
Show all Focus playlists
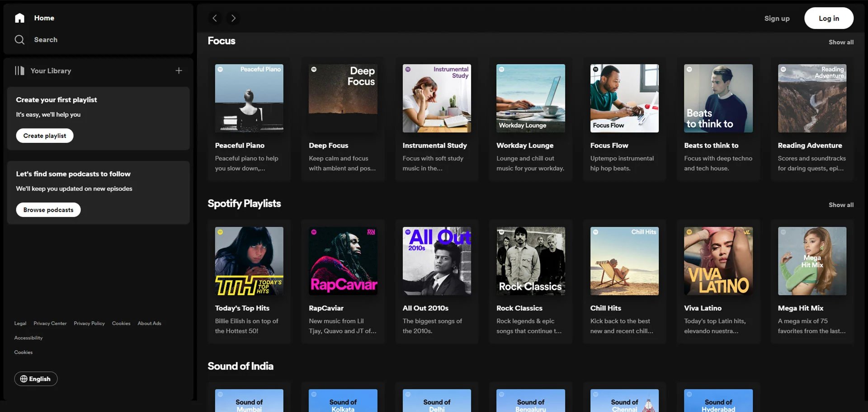tap(841, 42)
